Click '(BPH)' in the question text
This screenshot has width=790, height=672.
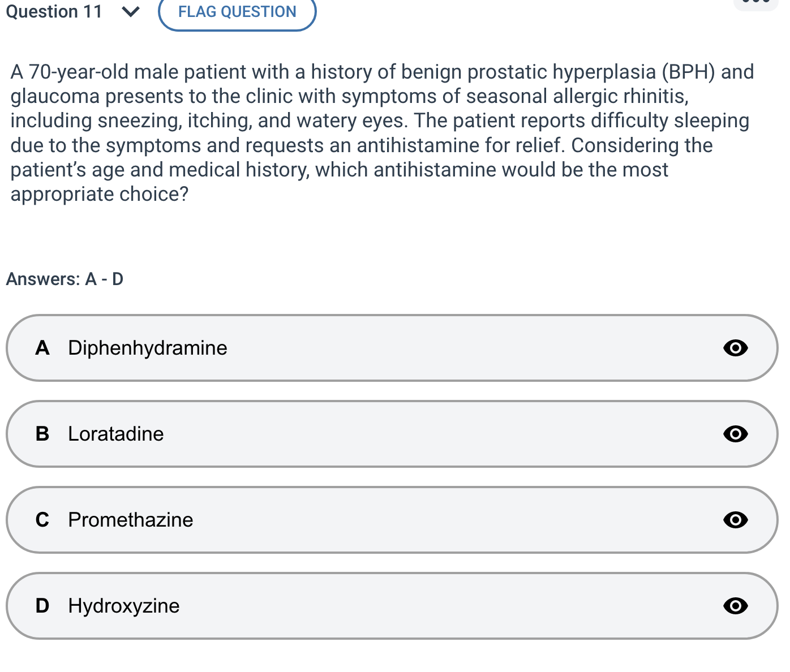click(689, 72)
